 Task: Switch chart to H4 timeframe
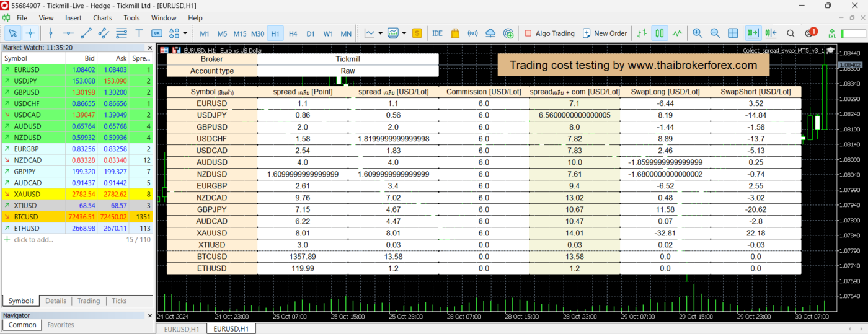293,33
